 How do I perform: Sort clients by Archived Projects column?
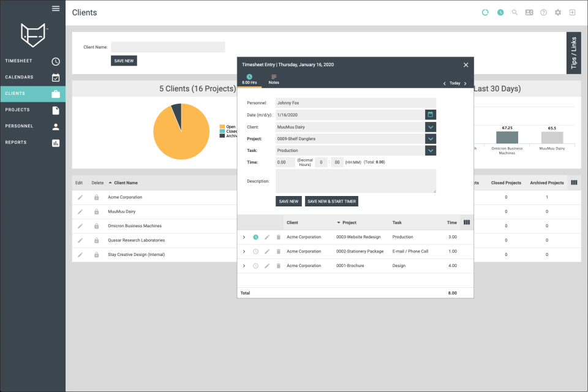pyautogui.click(x=547, y=183)
